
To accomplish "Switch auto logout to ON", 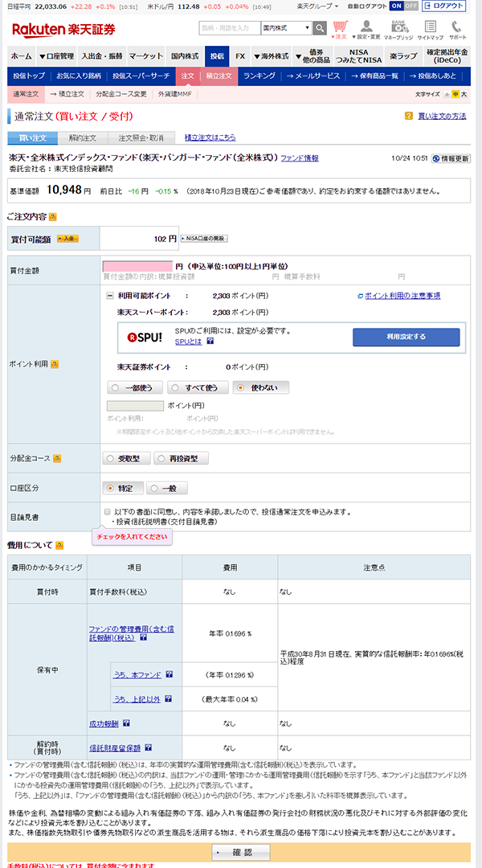I will pyautogui.click(x=396, y=6).
